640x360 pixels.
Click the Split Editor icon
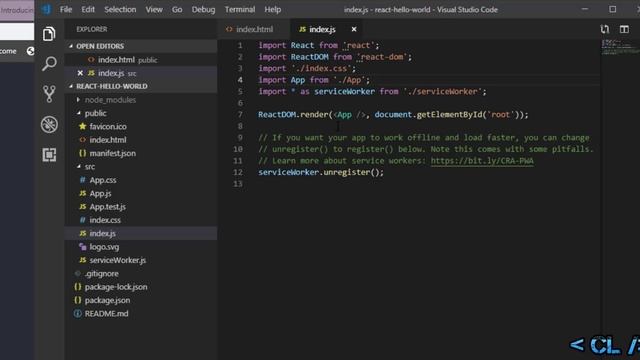[x=624, y=29]
